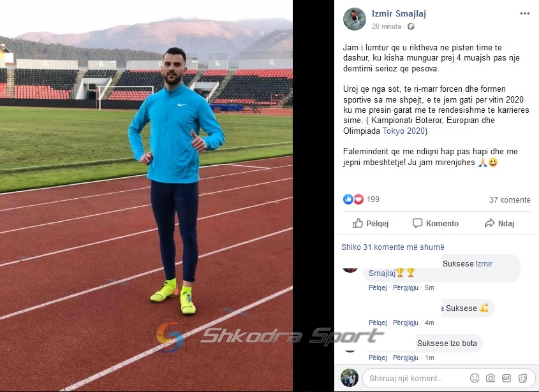This screenshot has height=392, width=539.
Task: Reply to the 'Suksese Izo bota' comment
Action: (406, 358)
